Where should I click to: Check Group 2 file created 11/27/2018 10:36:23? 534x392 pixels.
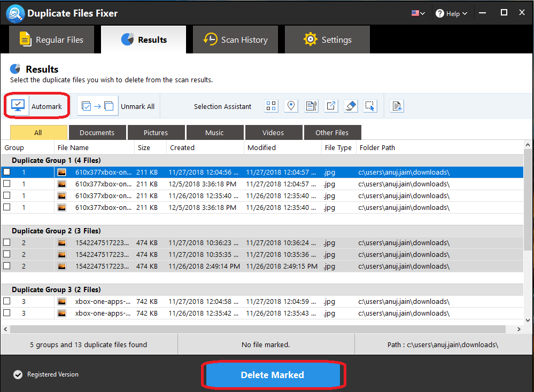point(7,242)
